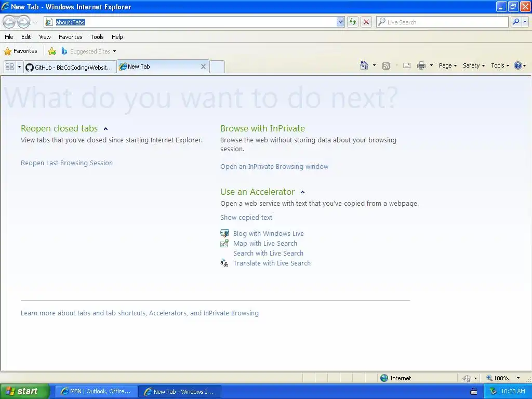
Task: Click the red Stop loading icon
Action: coord(366,22)
